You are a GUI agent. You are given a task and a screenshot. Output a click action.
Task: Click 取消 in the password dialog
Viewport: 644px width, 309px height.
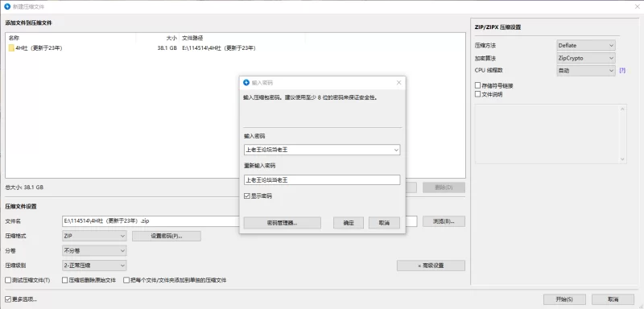[x=385, y=223]
